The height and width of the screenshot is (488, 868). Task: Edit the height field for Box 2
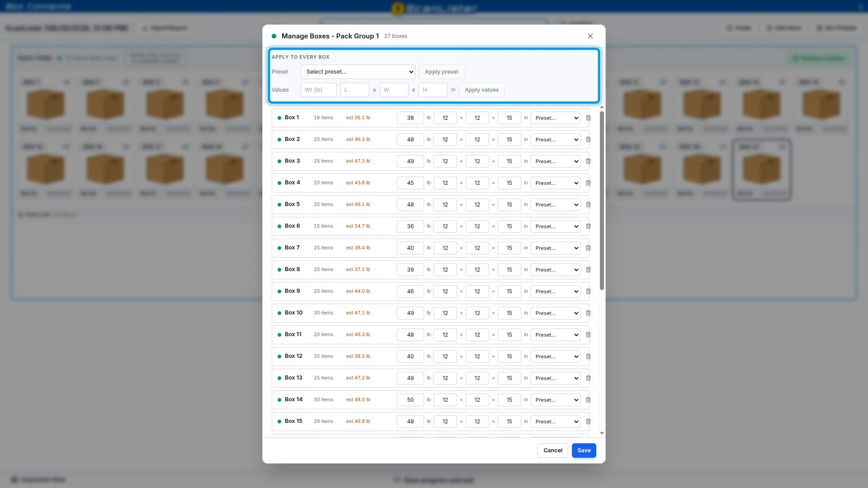point(509,140)
